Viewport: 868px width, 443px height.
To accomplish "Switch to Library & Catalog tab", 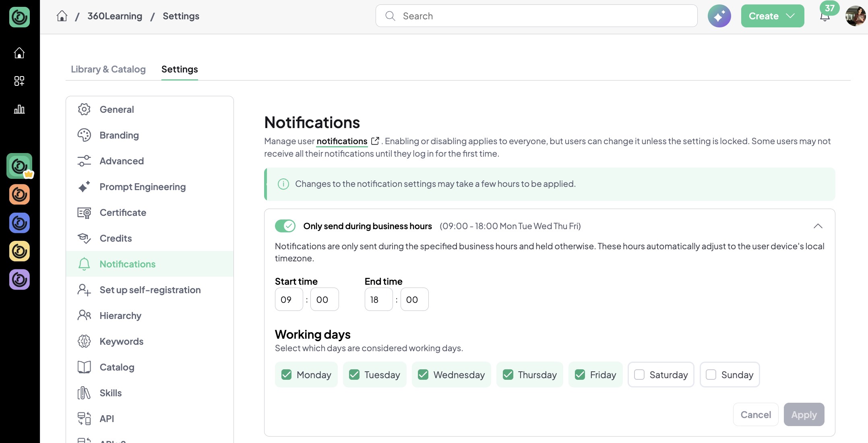I will (x=108, y=69).
